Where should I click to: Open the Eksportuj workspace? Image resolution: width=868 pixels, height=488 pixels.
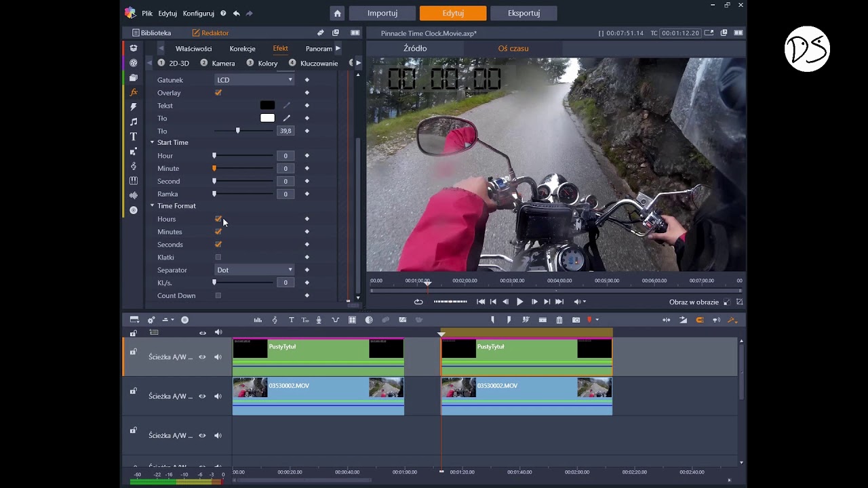(x=524, y=13)
